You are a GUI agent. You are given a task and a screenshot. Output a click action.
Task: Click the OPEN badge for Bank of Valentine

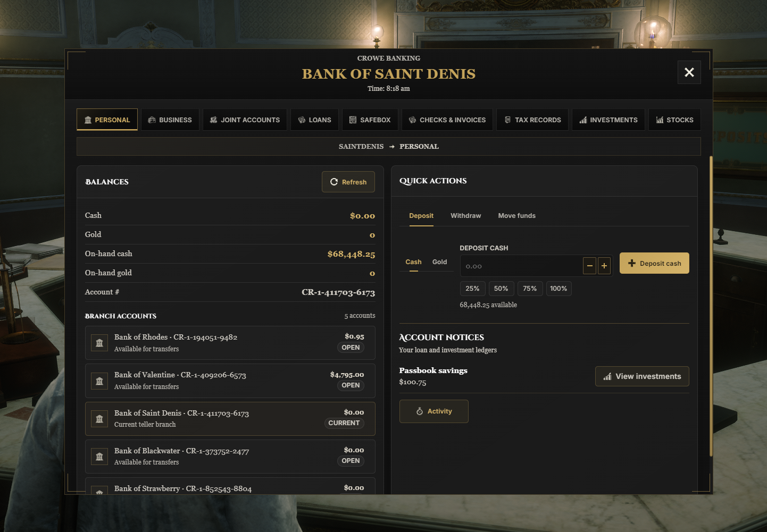[x=351, y=385]
